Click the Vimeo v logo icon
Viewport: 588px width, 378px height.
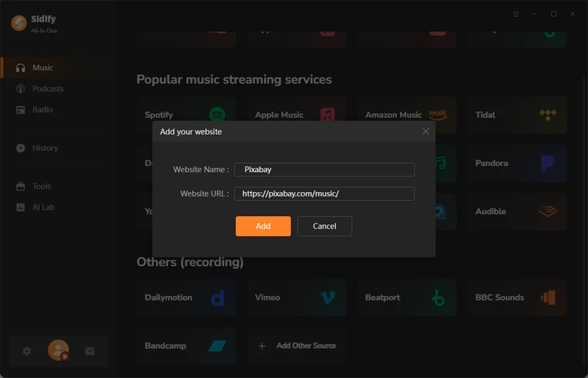[x=327, y=298]
